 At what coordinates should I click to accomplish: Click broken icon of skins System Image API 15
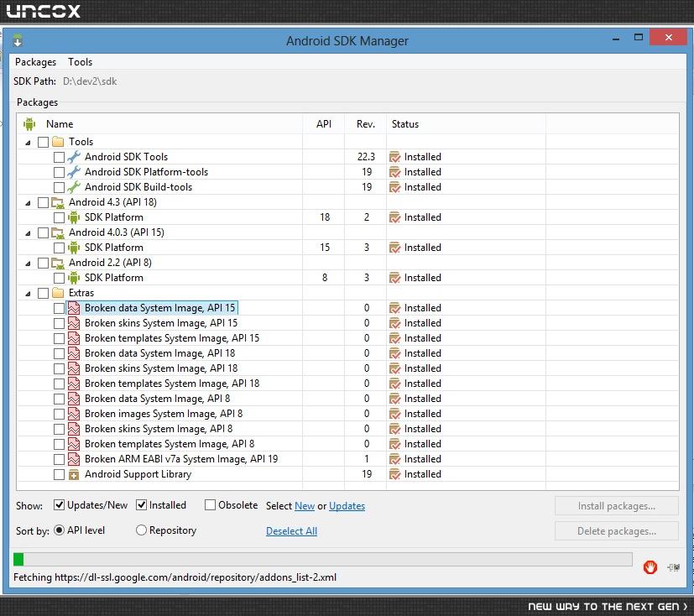point(74,323)
